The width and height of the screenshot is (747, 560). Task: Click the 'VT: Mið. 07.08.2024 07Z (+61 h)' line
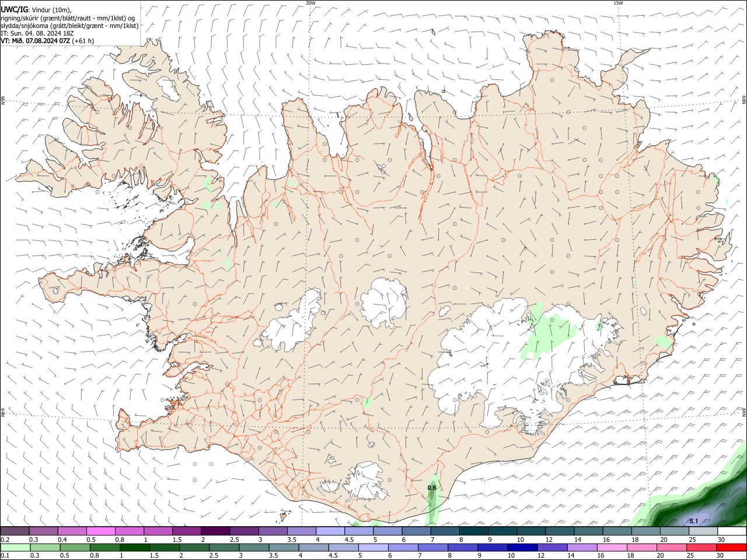point(47,41)
